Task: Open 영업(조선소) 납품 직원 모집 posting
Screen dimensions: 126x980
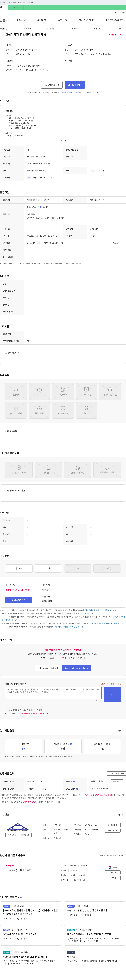Action: [18, 870]
